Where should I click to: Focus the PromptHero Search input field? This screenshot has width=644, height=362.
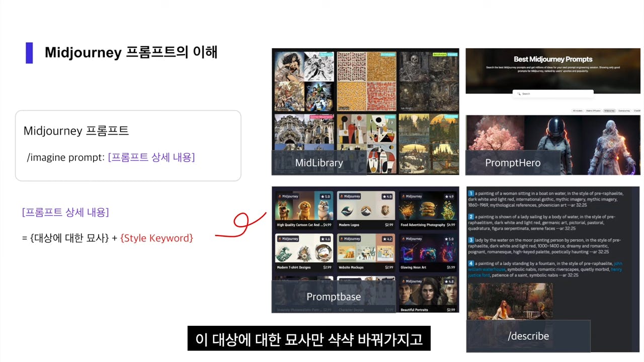point(553,94)
